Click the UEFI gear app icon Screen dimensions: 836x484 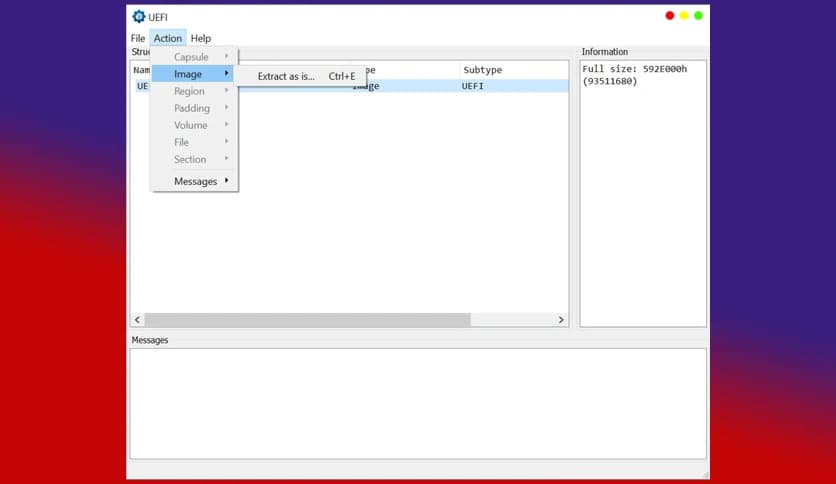[x=139, y=17]
